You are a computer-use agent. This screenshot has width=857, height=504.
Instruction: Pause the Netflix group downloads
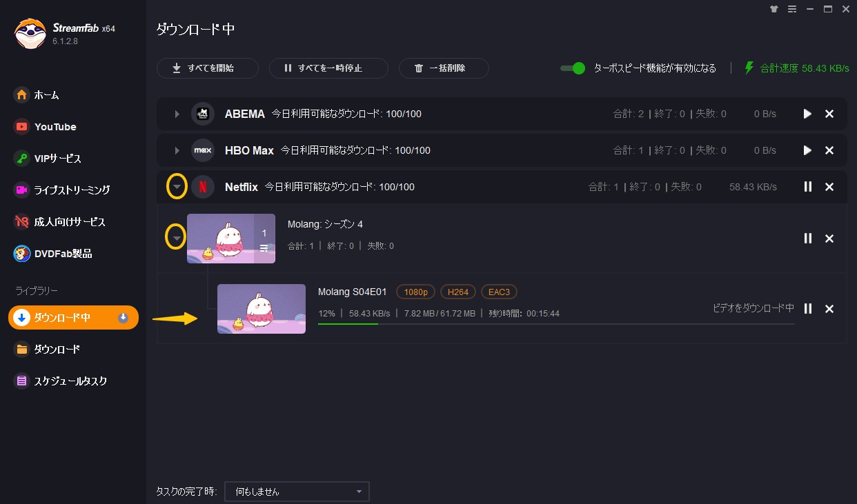click(x=807, y=187)
